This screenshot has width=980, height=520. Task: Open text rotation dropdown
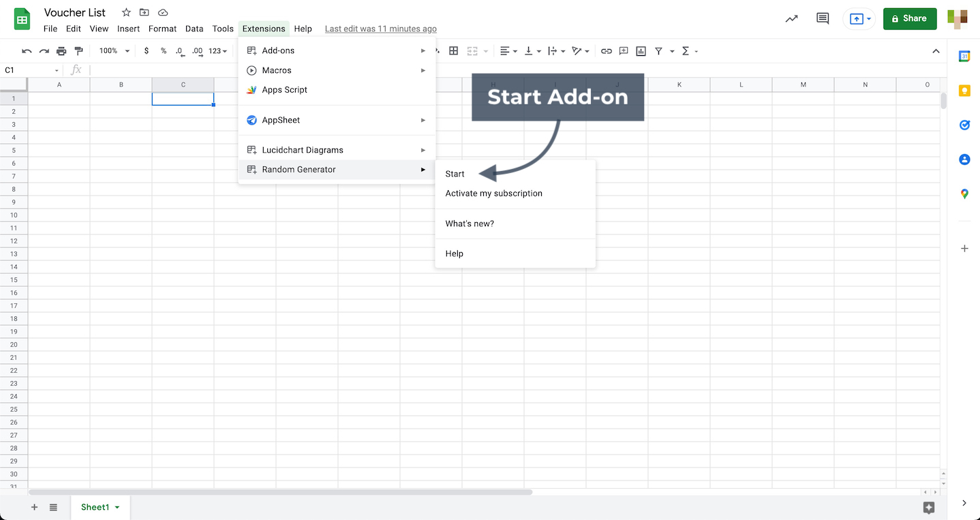click(581, 51)
